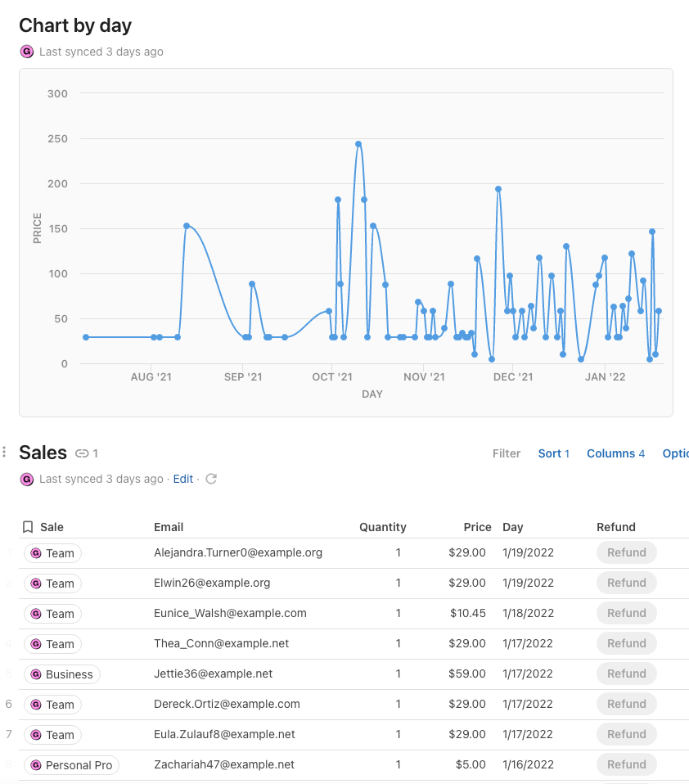
Task: Click email Dereck.Ortiz@example.com
Action: (x=227, y=704)
